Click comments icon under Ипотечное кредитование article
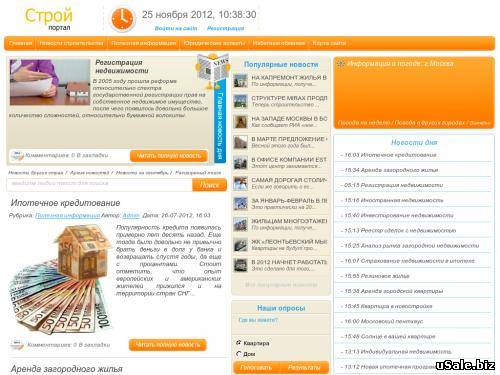The height and width of the screenshot is (375, 500). click(17, 344)
